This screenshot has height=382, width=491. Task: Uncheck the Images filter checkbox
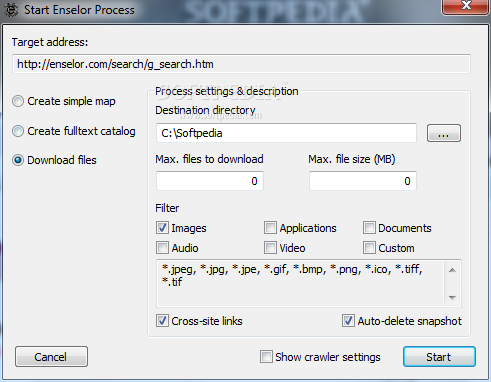[x=162, y=228]
